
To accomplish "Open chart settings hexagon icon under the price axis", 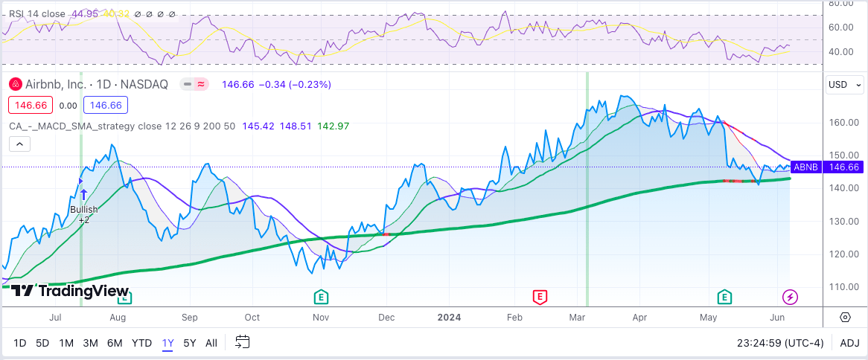I will [x=846, y=318].
